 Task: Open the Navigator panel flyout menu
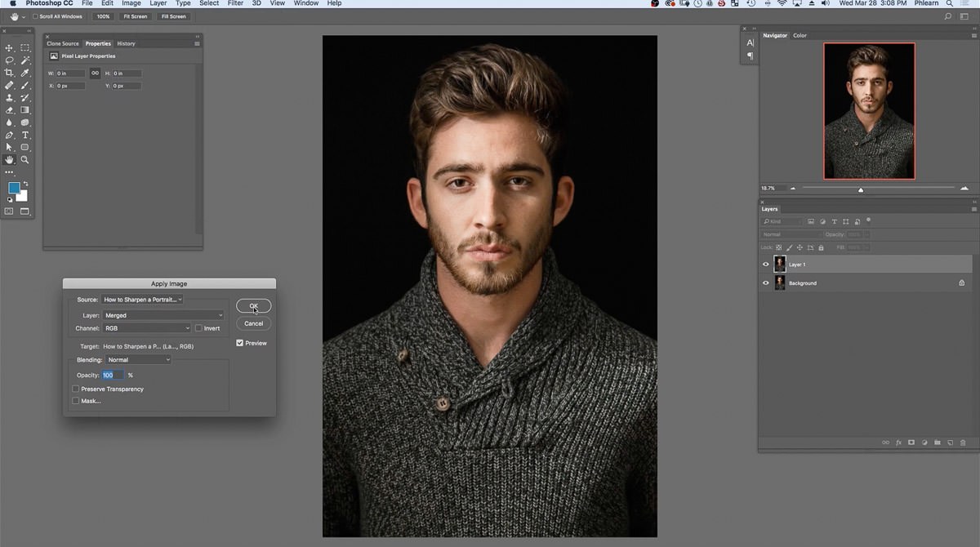(x=973, y=35)
